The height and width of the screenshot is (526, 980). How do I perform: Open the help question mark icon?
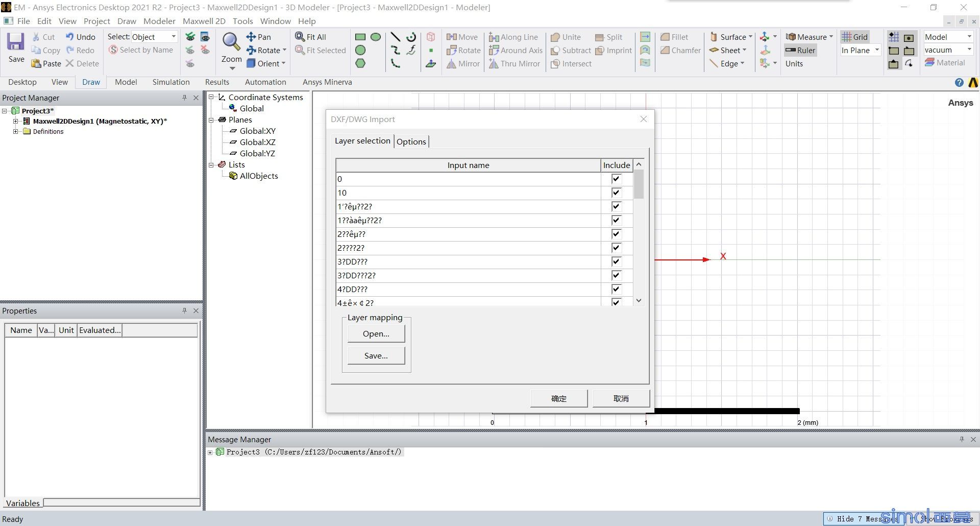coord(959,83)
